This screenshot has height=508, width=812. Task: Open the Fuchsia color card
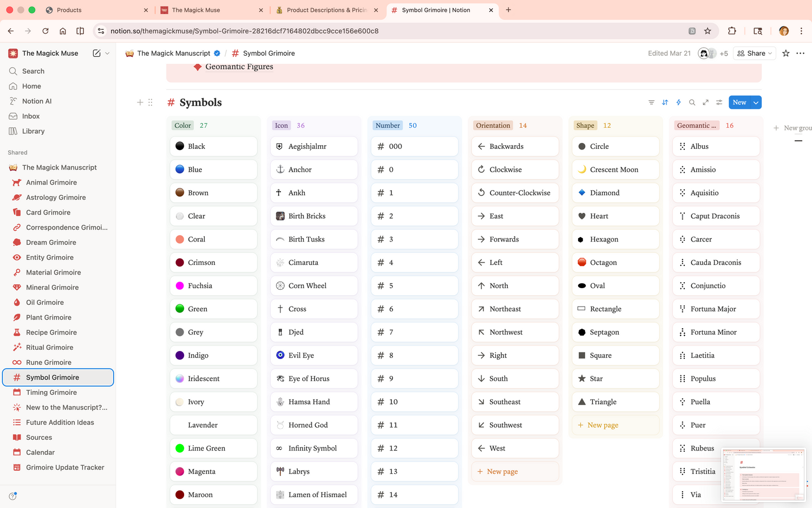click(213, 285)
